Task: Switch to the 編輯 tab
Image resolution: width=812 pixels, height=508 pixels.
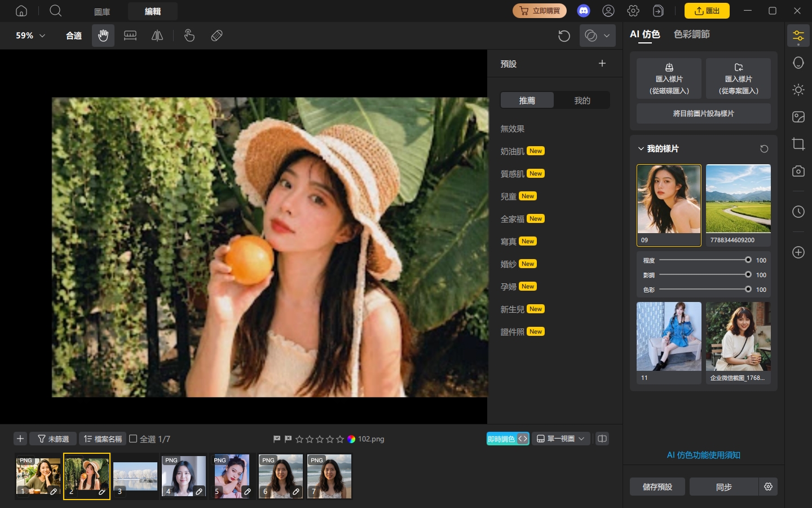Action: 153,11
